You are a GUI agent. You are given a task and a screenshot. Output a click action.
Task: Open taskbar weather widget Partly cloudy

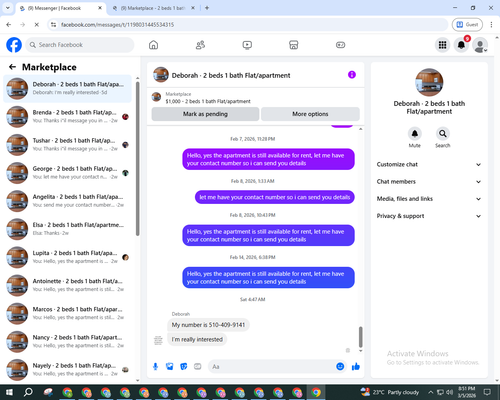[390, 392]
